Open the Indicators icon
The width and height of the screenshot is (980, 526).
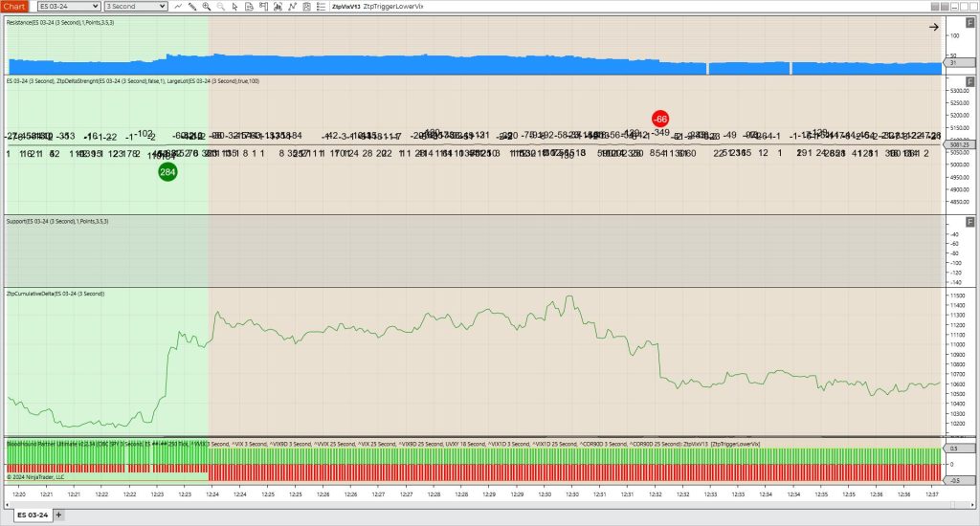click(292, 7)
